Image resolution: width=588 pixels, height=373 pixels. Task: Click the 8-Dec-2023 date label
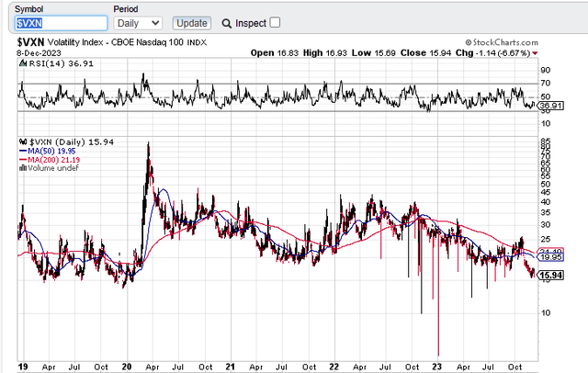pyautogui.click(x=39, y=53)
